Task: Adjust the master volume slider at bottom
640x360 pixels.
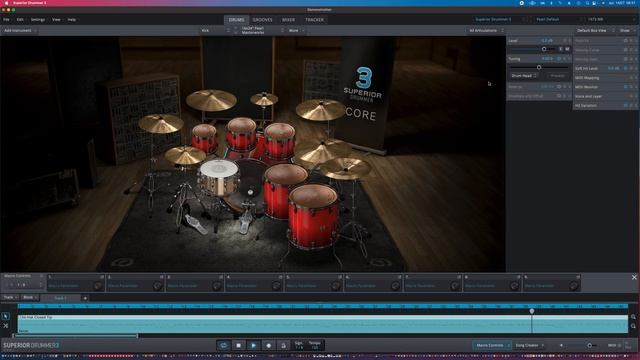Action: (589, 345)
